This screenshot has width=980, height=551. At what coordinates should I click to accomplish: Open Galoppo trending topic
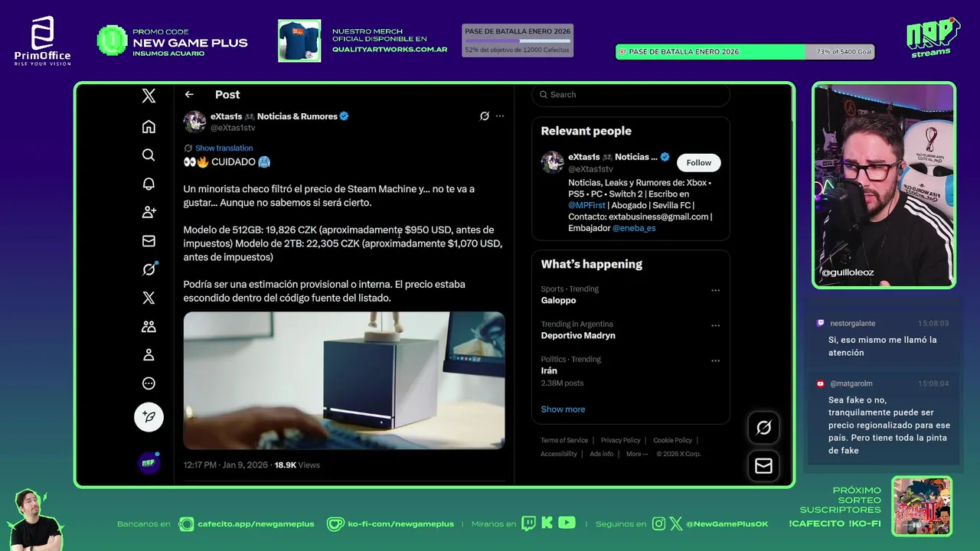(559, 301)
